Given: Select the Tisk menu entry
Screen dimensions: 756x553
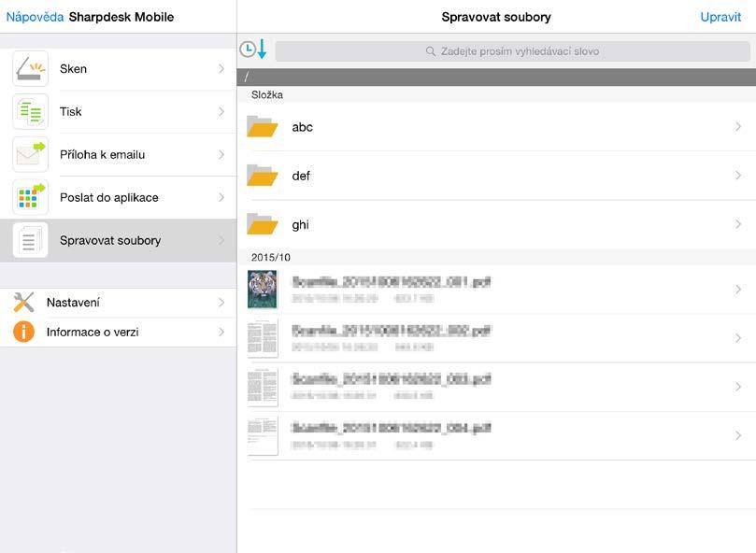Looking at the screenshot, I should tap(118, 111).
